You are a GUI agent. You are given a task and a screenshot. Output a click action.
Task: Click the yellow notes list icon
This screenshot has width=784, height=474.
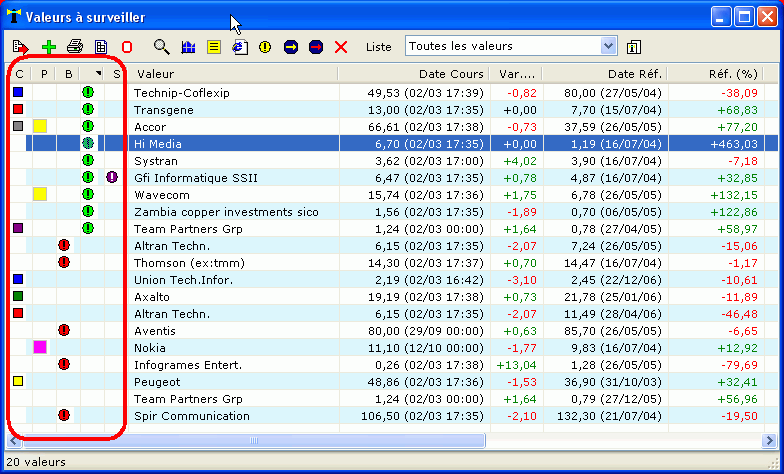tap(214, 47)
